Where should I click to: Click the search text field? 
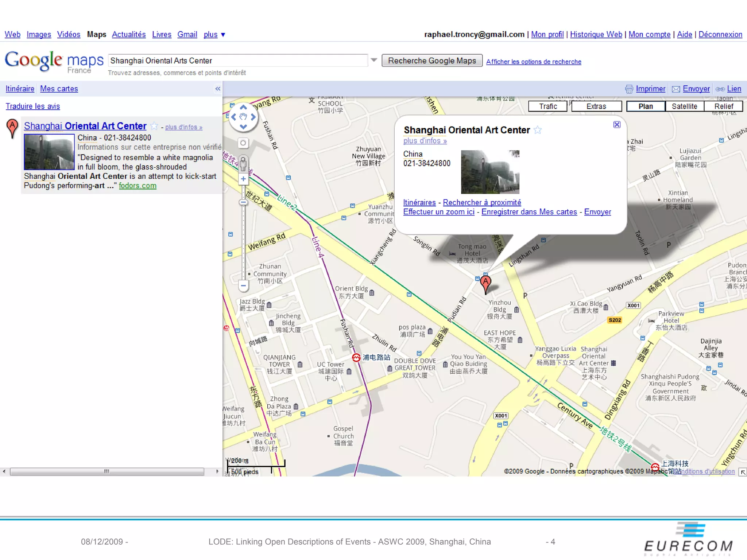[238, 61]
